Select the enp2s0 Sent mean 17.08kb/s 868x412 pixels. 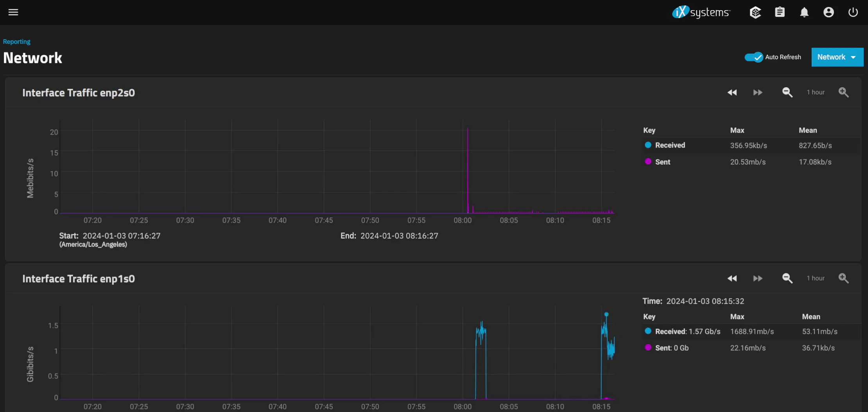click(x=815, y=162)
